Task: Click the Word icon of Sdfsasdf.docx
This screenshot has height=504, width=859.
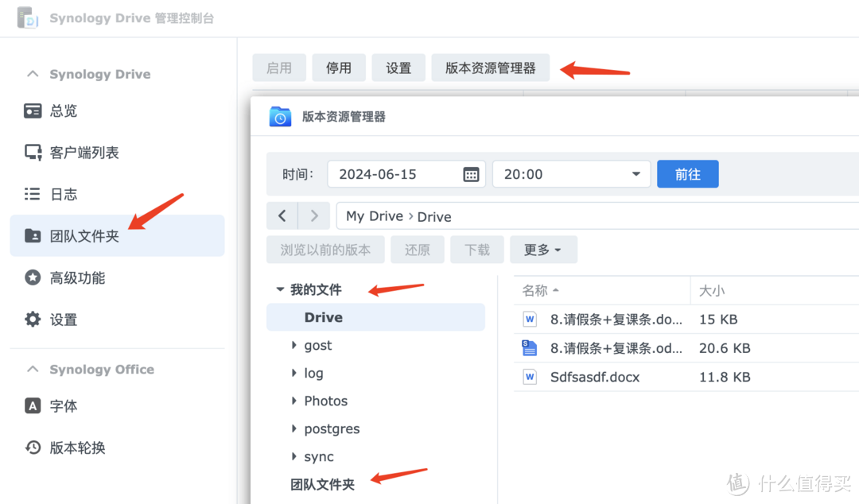Action: pyautogui.click(x=530, y=377)
